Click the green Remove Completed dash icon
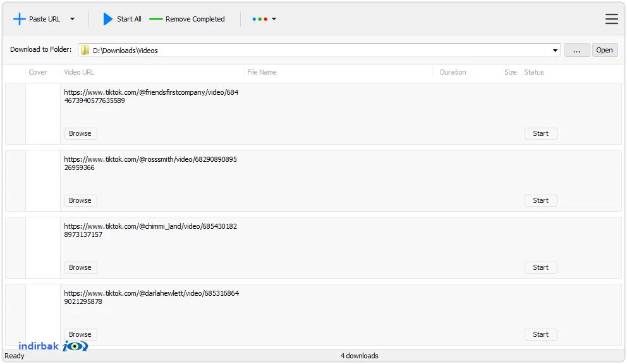627x364 pixels. pyautogui.click(x=156, y=19)
